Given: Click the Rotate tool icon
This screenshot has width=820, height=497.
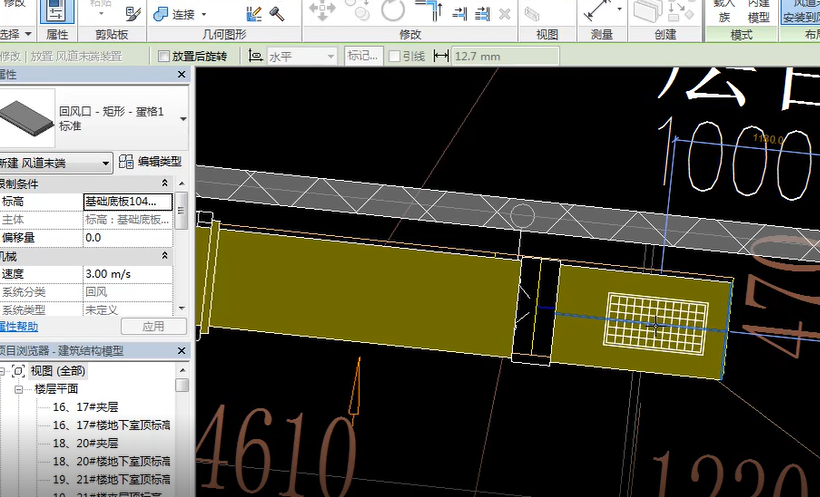Looking at the screenshot, I should click(x=393, y=10).
